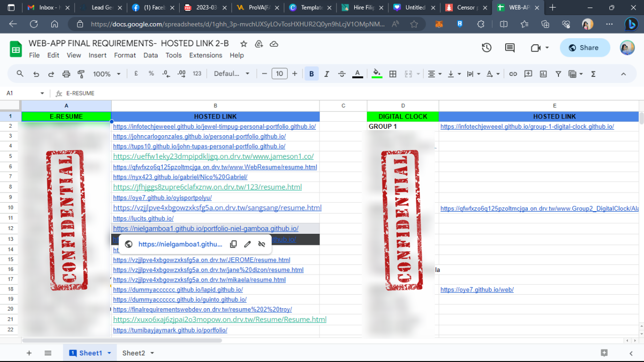Insert a link from toolbar
644x362 pixels.
(x=513, y=74)
